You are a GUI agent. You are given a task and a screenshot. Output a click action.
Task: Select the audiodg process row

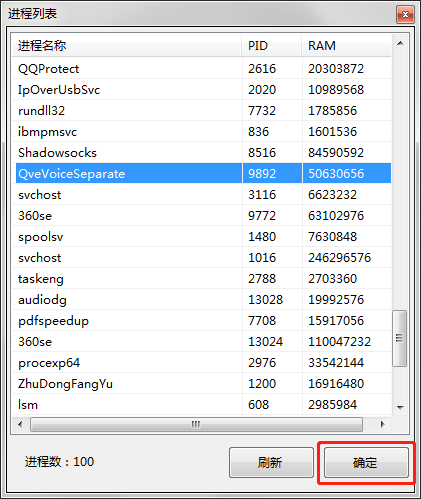pyautogui.click(x=202, y=300)
